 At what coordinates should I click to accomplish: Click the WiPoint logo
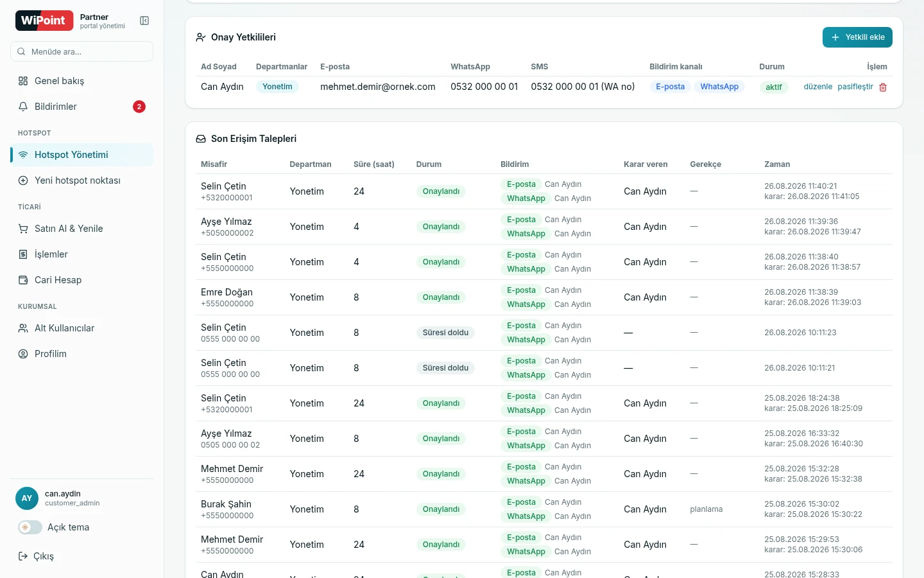tap(44, 21)
